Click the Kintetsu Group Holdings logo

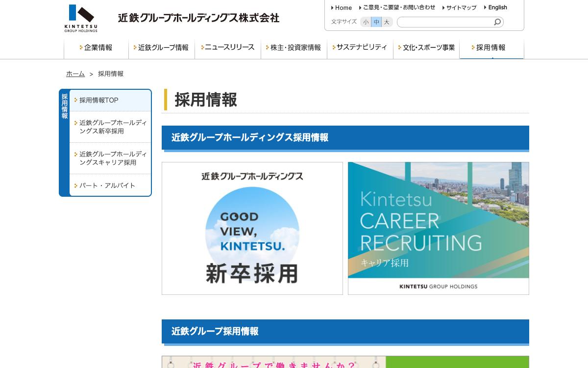(x=81, y=18)
